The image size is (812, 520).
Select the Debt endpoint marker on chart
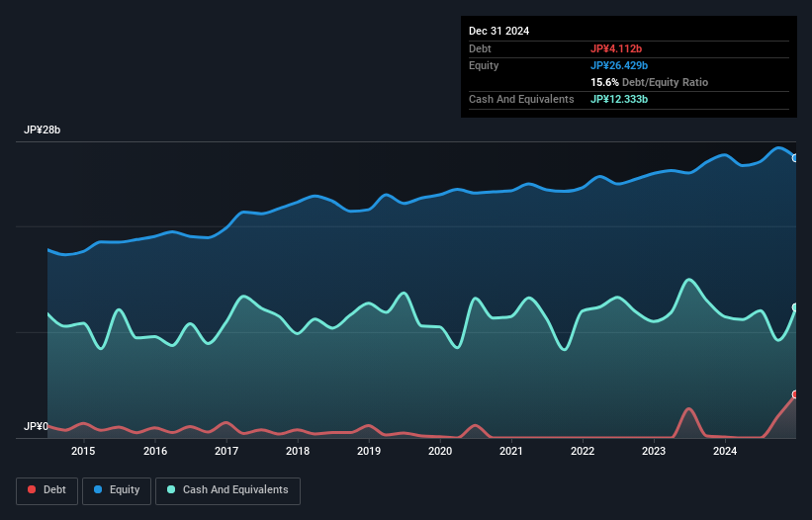tap(795, 394)
